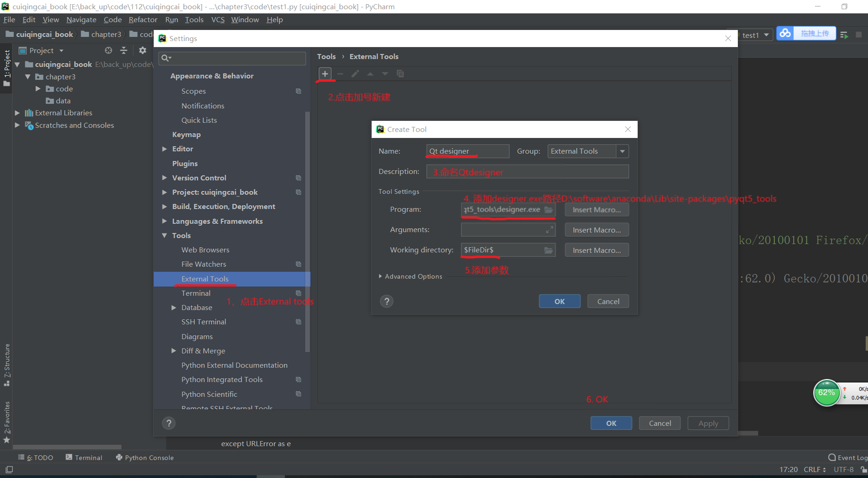Click the Structure sidebar tab
Image resolution: width=868 pixels, height=478 pixels.
[6, 364]
